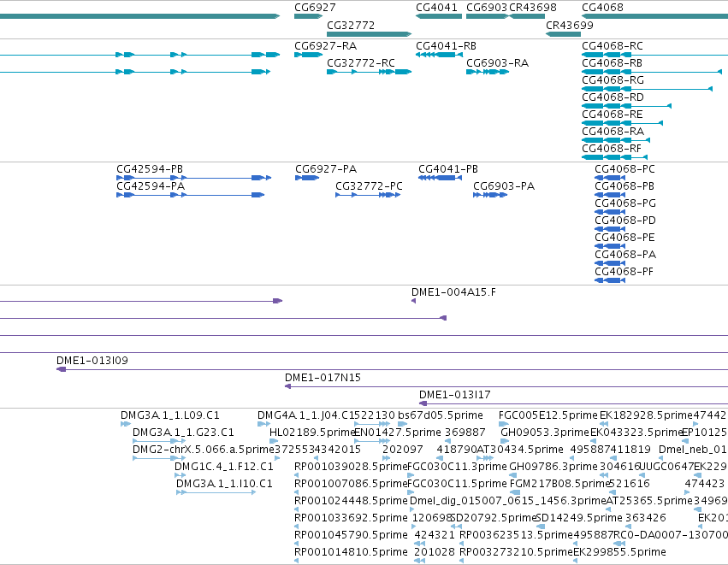Select EST RP003273210.5prime

pyautogui.click(x=517, y=552)
